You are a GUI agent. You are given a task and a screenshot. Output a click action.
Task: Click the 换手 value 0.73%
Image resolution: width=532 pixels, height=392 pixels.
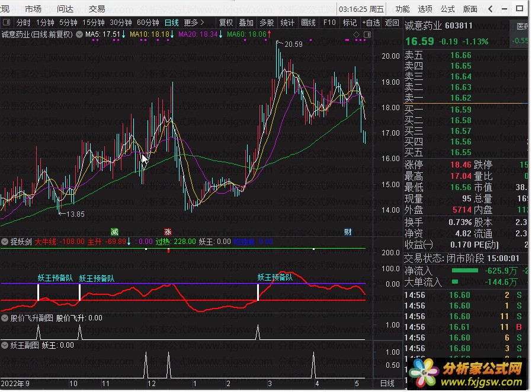[x=460, y=223]
